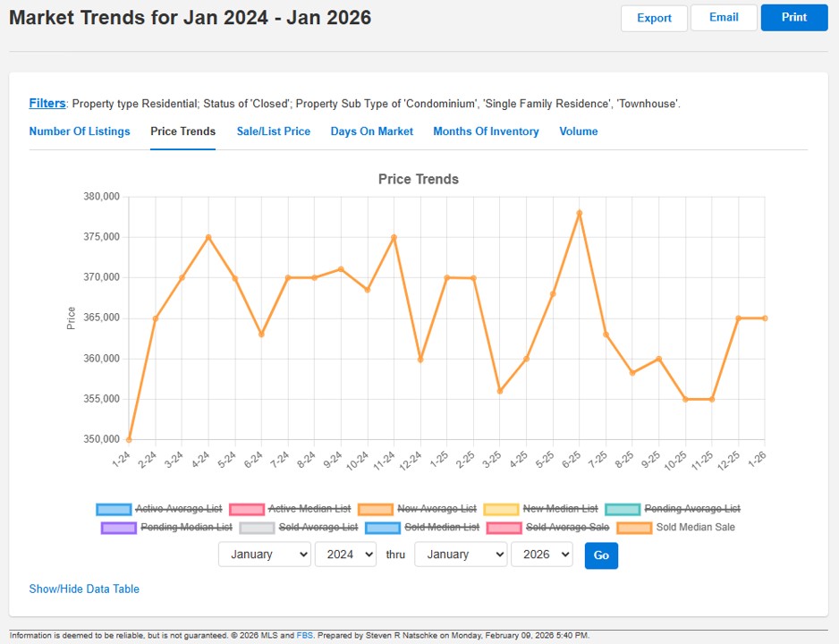Switch to the Days On Market tab
The height and width of the screenshot is (644, 839).
click(371, 131)
